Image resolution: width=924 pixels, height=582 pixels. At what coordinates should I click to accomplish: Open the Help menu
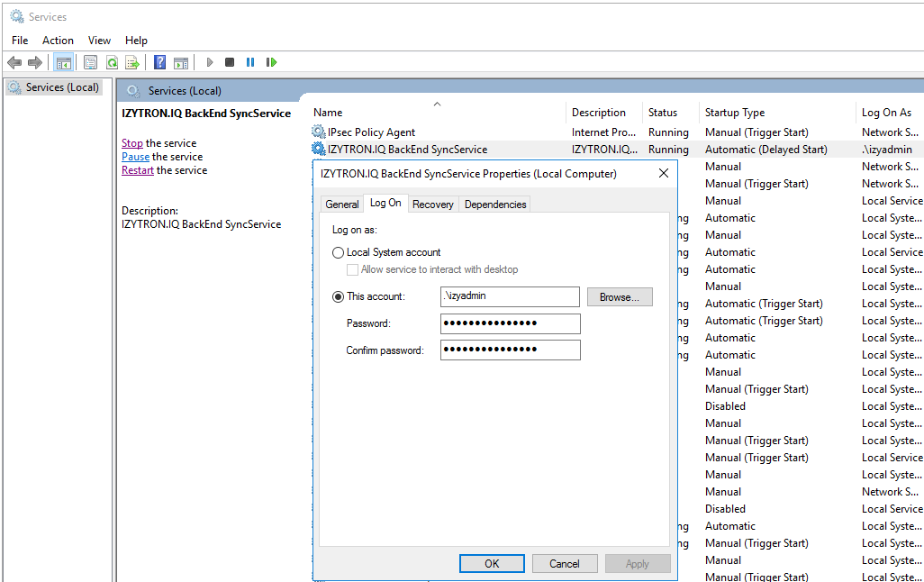pyautogui.click(x=136, y=41)
